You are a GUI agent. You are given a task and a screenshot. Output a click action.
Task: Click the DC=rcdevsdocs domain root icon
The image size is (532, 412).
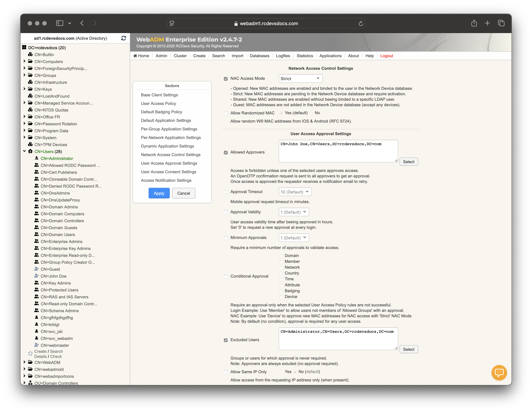24,48
